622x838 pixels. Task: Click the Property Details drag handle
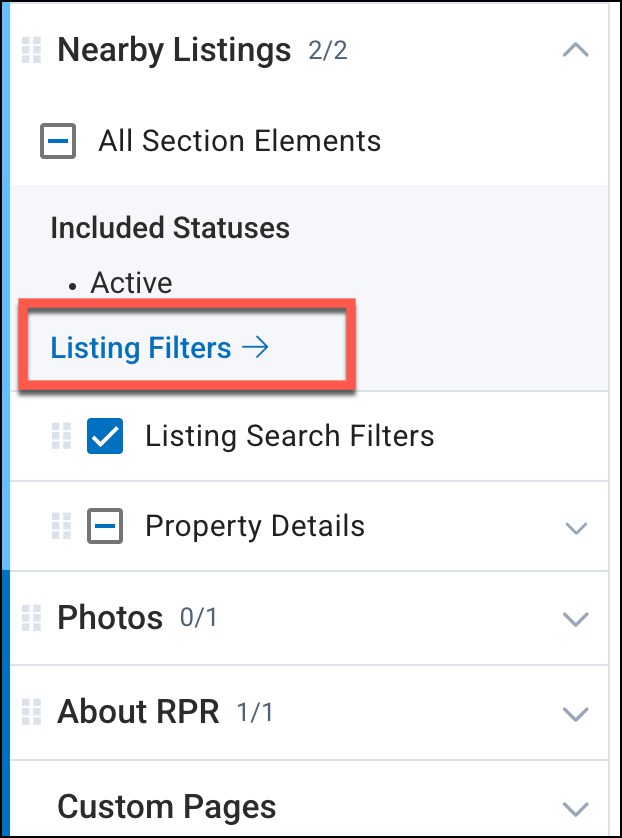pyautogui.click(x=61, y=526)
